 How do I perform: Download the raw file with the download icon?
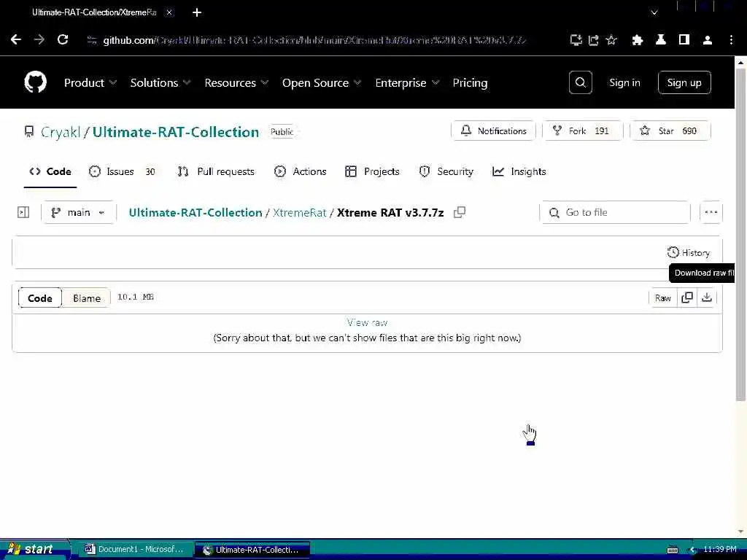[707, 297]
